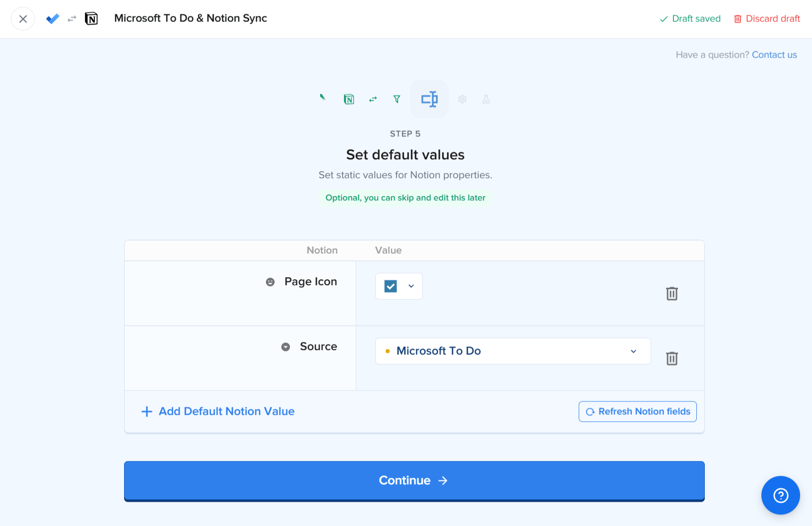The image size is (812, 526).
Task: Open the Page Icon value dropdown
Action: pos(399,286)
